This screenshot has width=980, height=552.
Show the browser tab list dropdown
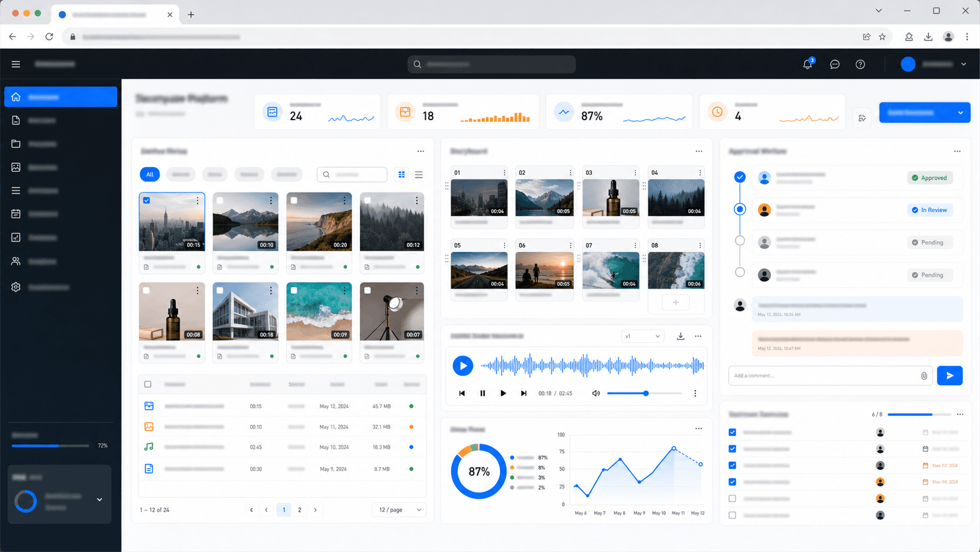[x=879, y=11]
